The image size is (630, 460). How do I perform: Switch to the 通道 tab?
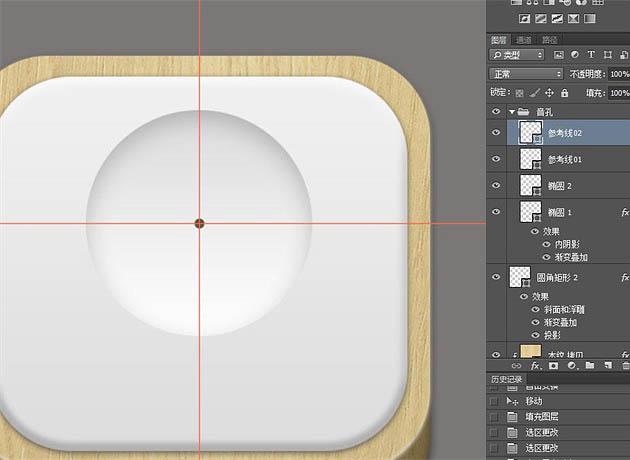[524, 38]
